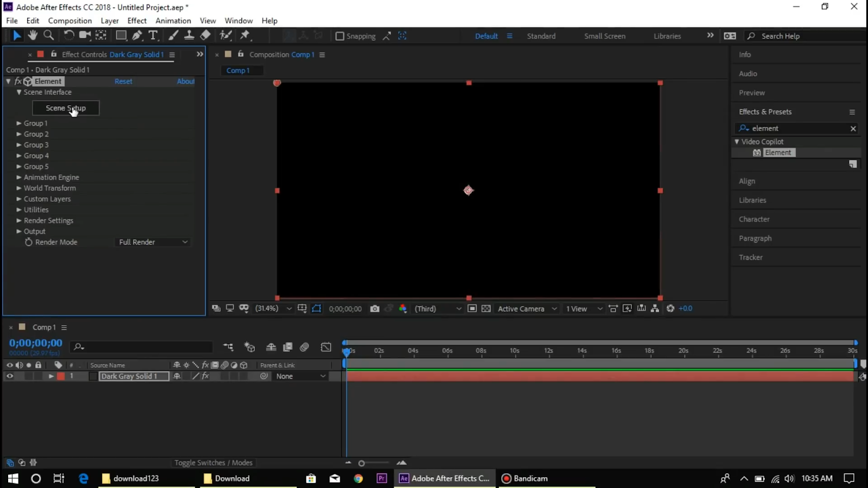
Task: Expand Animation Engine properties
Action: [19, 178]
